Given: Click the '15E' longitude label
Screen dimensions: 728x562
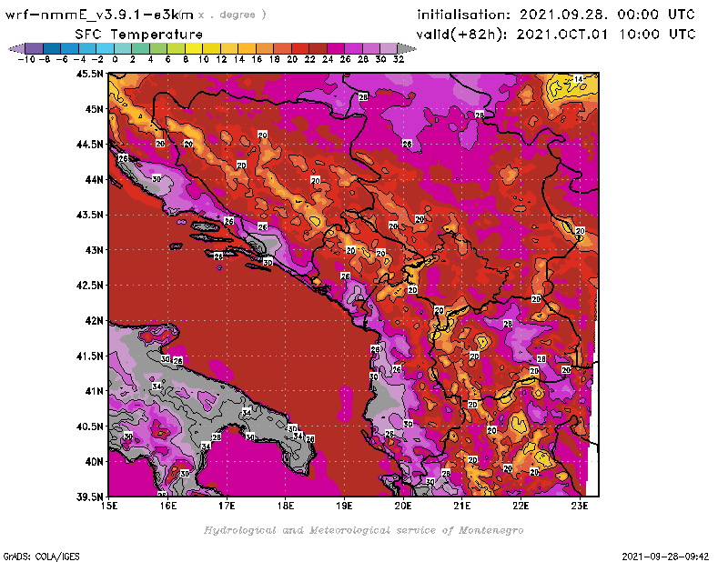Looking at the screenshot, I should [x=109, y=506].
